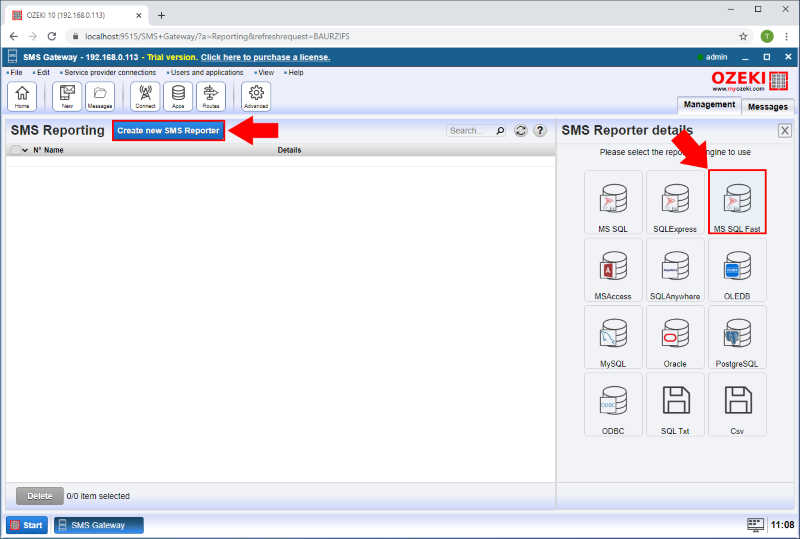
Task: Click the Details column header
Action: click(289, 150)
